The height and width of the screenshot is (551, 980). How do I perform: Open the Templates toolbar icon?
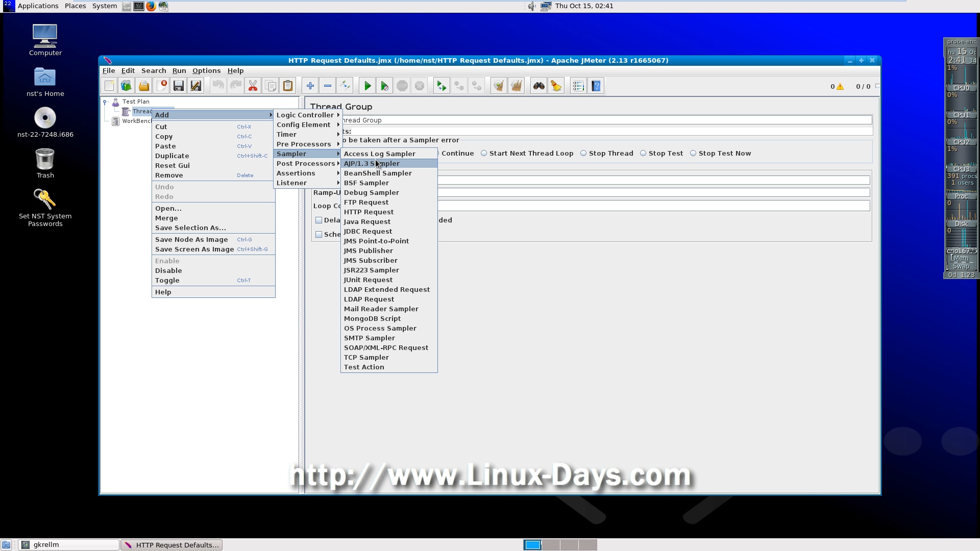pyautogui.click(x=126, y=86)
